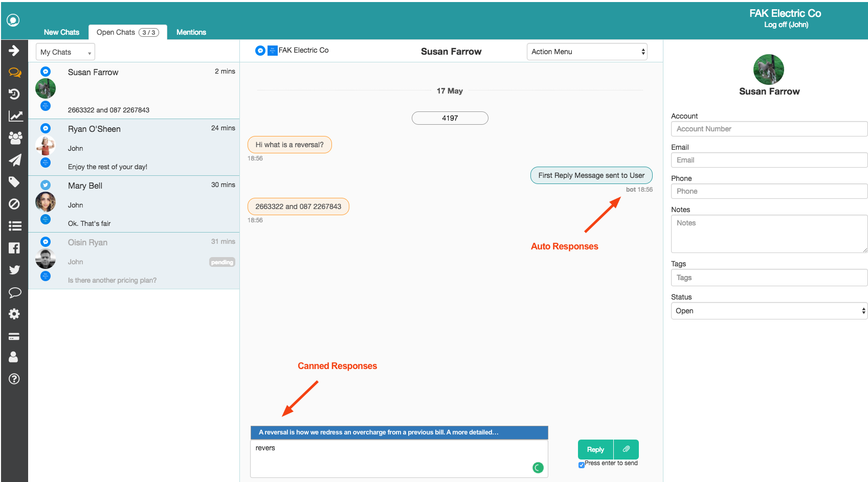Click the pending badge on Oisin Ryan chat
Viewport: 868px width, 482px height.
point(222,262)
